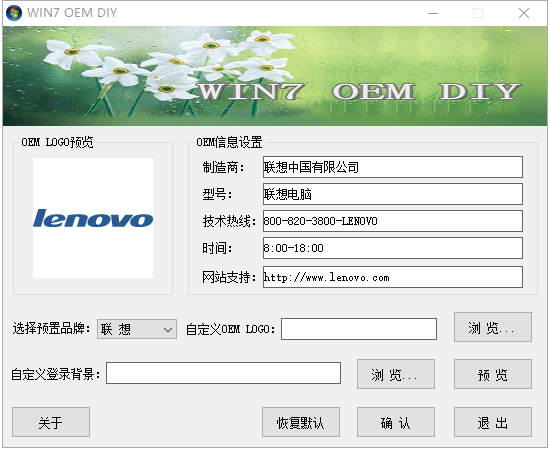This screenshot has height=450, width=550.
Task: Browse for a custom login background
Action: [396, 374]
